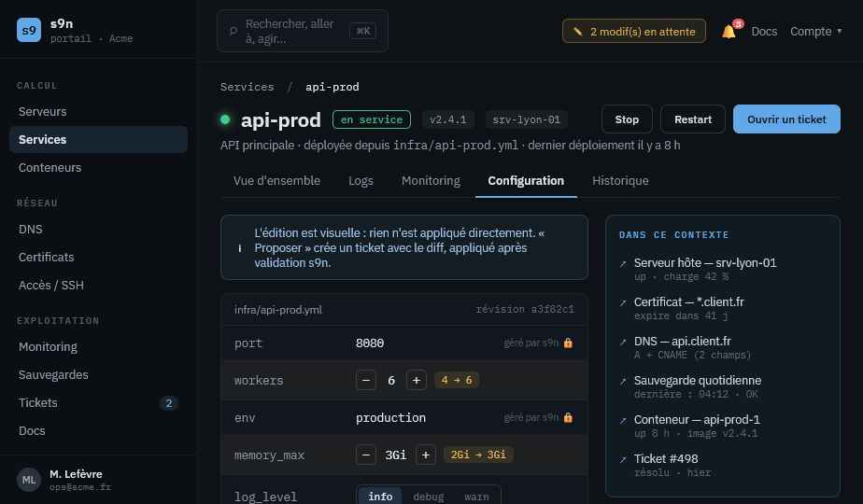
Task: Select debug log level option
Action: (428, 497)
